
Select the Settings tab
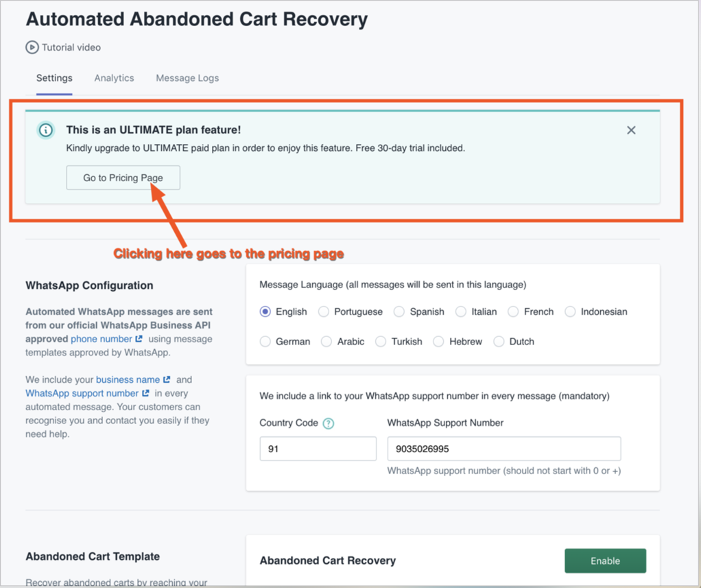54,78
